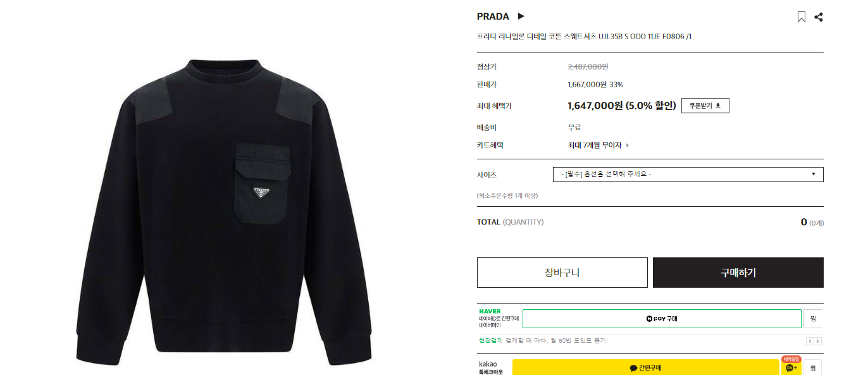The image size is (868, 375).
Task: Show next Naver promo message
Action: (x=817, y=341)
